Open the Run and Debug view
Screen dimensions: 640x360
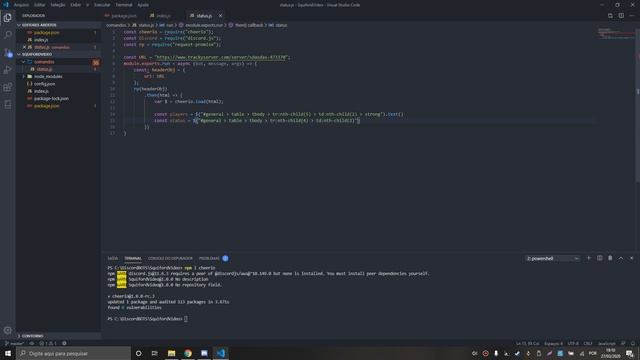point(8,70)
